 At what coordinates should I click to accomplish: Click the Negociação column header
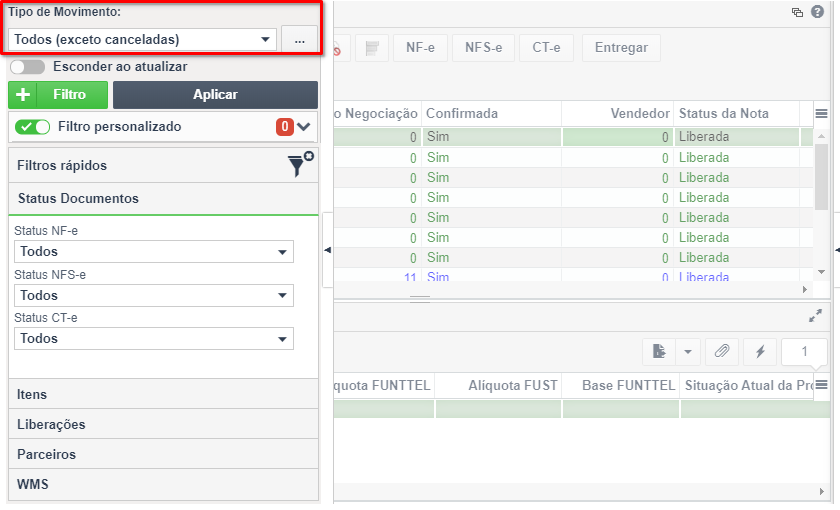[377, 114]
